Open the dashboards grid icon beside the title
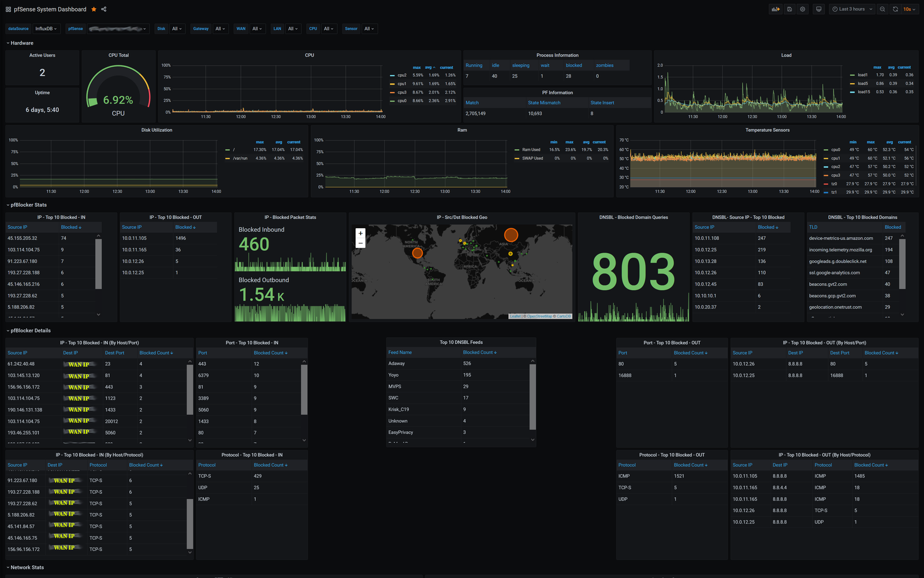Screen dimensions: 924x578 point(8,9)
